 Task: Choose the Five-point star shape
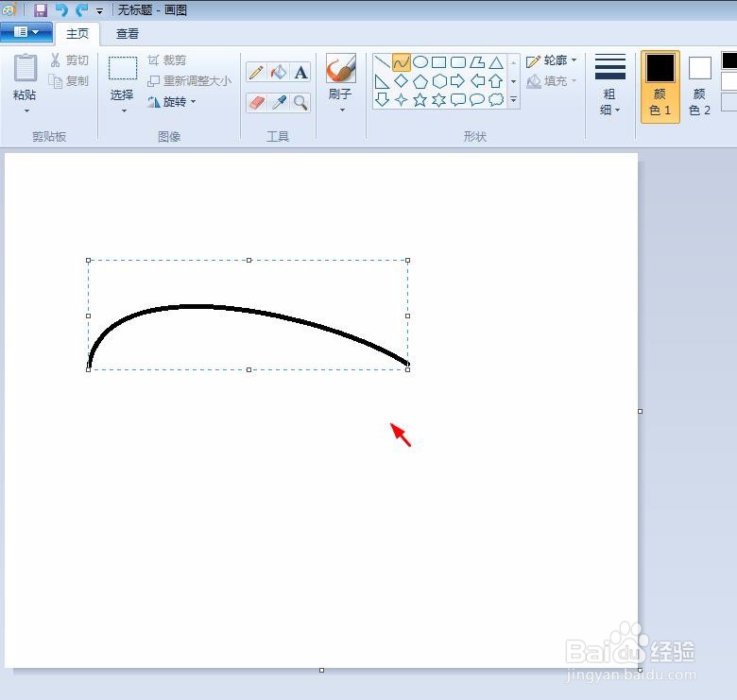(x=420, y=99)
